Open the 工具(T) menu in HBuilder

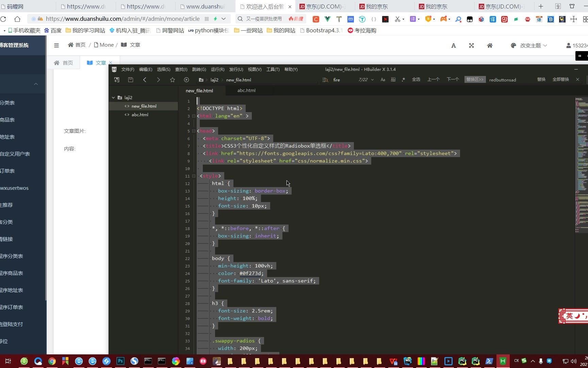[273, 70]
